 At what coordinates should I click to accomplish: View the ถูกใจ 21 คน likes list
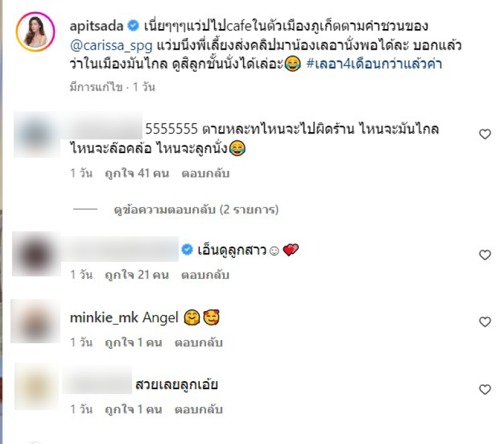[137, 275]
